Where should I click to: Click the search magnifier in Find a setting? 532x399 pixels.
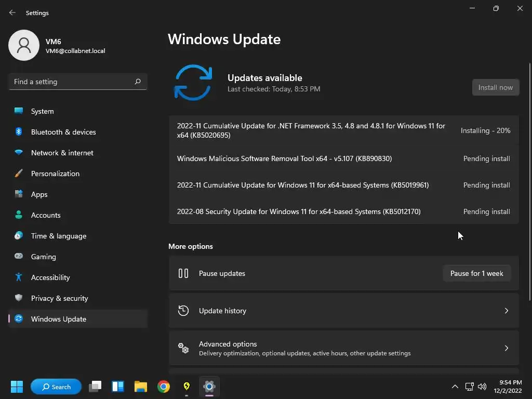tap(137, 82)
